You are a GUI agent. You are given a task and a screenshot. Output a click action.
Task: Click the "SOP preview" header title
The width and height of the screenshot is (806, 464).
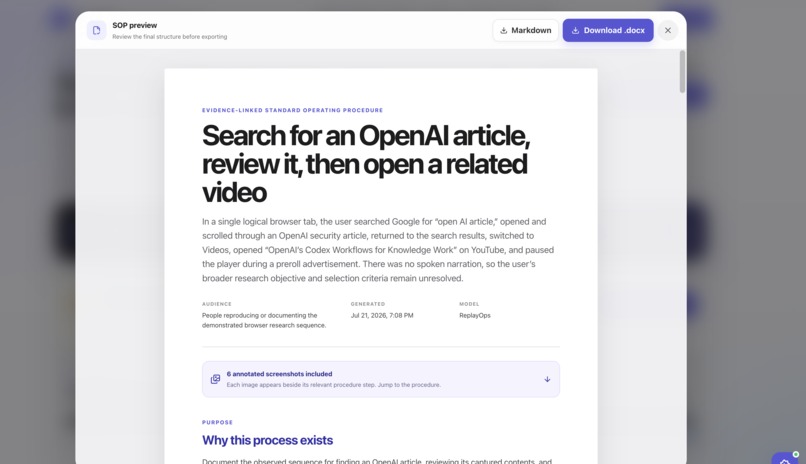pyautogui.click(x=135, y=25)
